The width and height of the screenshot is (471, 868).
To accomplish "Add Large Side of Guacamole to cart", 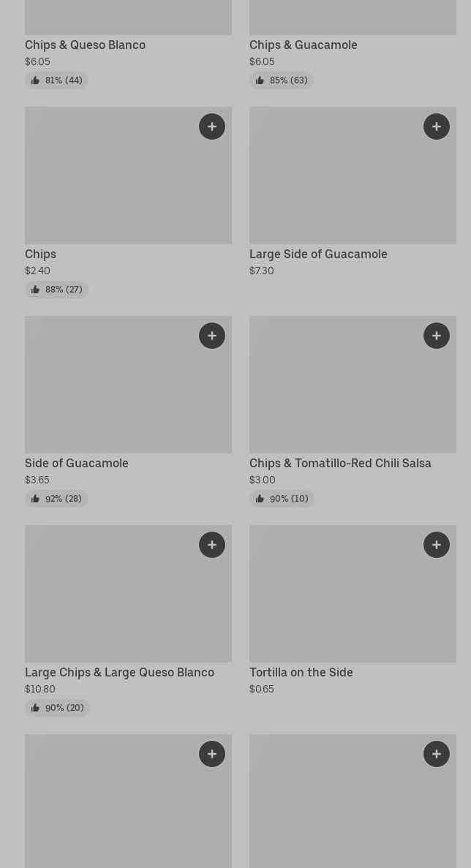I will pos(437,127).
